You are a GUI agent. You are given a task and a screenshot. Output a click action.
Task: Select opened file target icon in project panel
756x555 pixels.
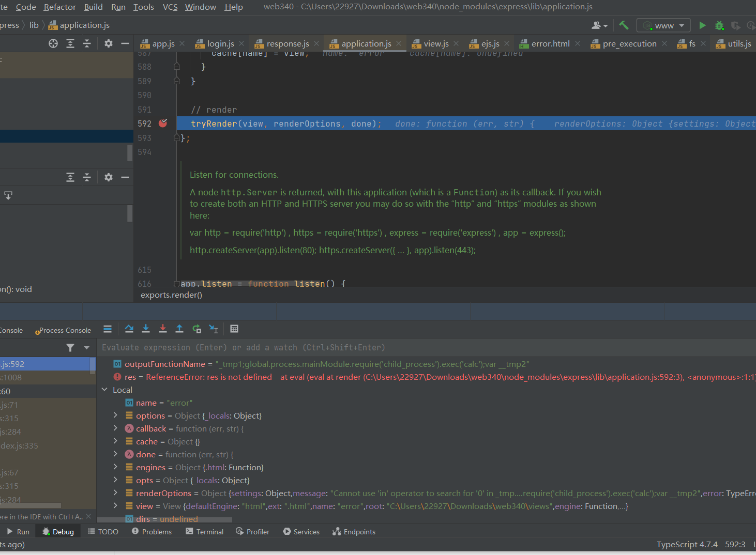coord(53,43)
